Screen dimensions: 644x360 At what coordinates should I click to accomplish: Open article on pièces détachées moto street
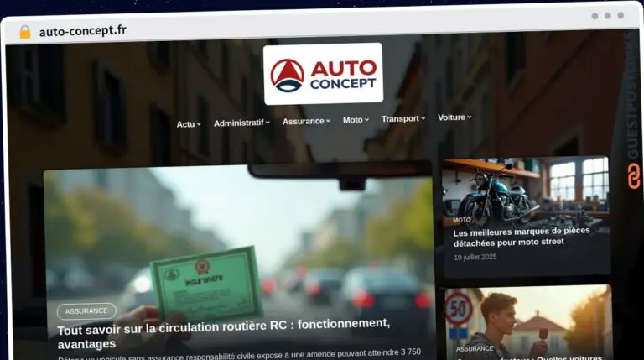pyautogui.click(x=522, y=237)
